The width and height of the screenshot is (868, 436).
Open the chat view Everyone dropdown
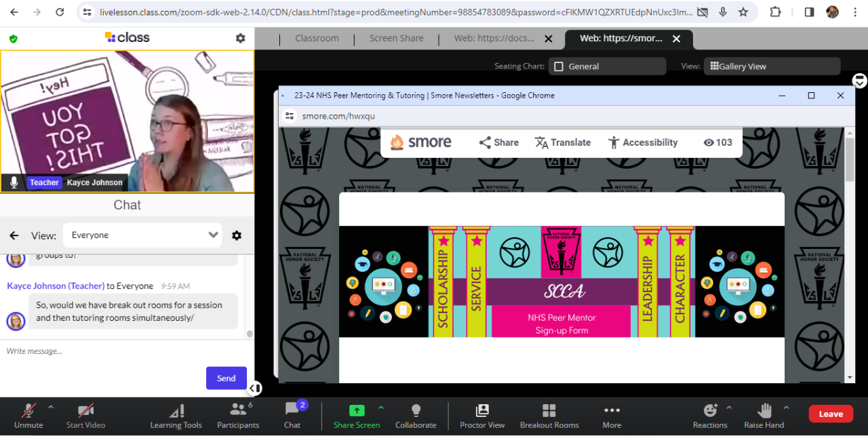click(142, 235)
